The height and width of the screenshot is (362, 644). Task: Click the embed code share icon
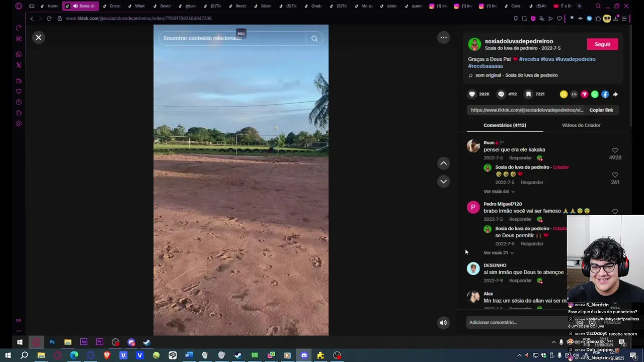(x=574, y=94)
